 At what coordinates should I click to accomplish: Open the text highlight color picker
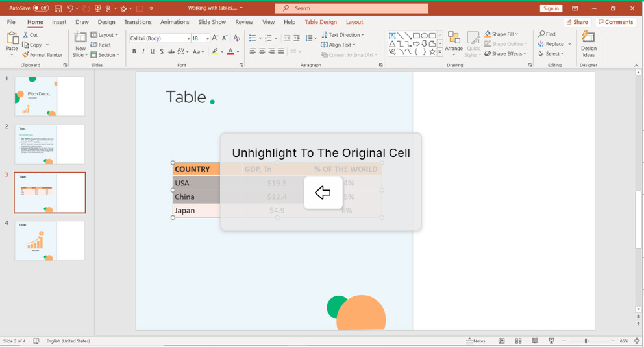(x=222, y=51)
